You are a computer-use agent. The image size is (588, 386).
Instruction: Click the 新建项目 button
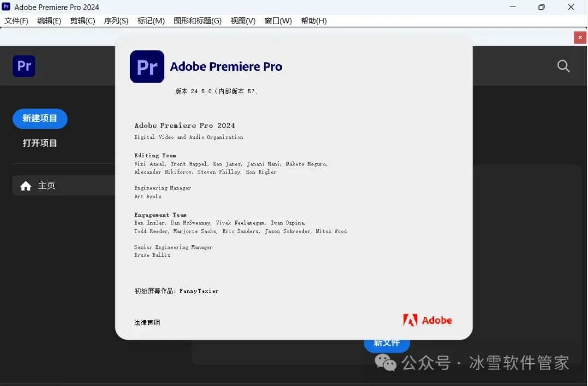click(x=40, y=119)
